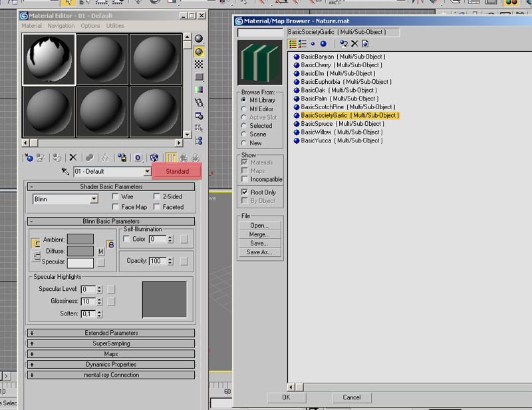Collapse the Blinn Basic Parameters rollout
Image resolution: width=532 pixels, height=410 pixels.
pyautogui.click(x=111, y=221)
